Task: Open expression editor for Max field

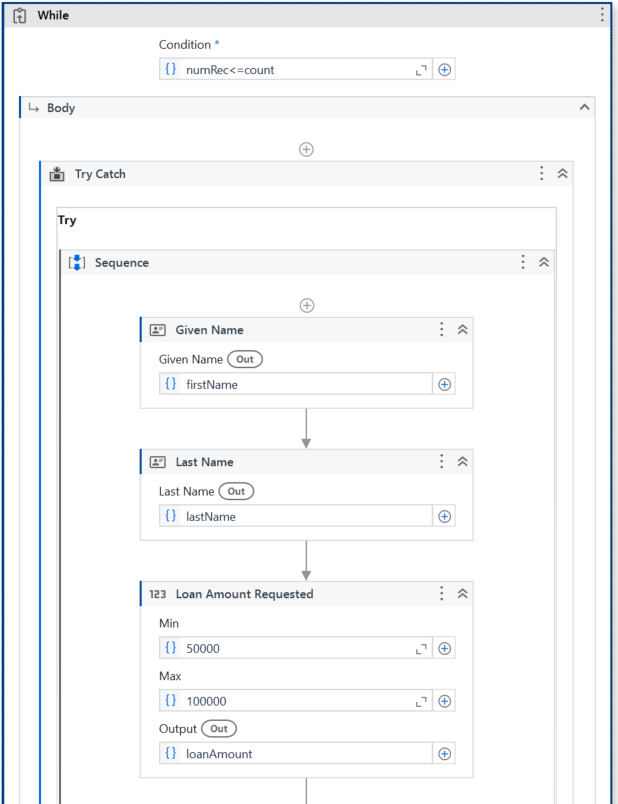Action: click(x=421, y=701)
